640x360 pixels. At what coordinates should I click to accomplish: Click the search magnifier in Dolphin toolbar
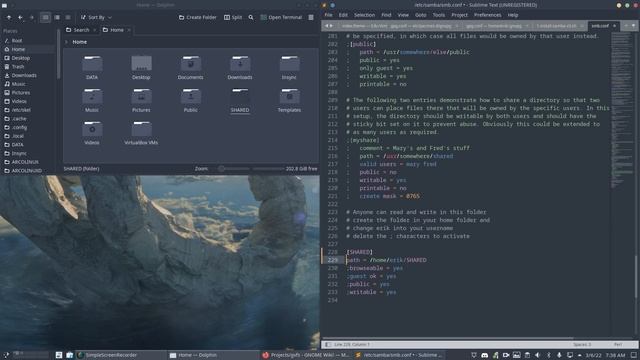point(251,18)
